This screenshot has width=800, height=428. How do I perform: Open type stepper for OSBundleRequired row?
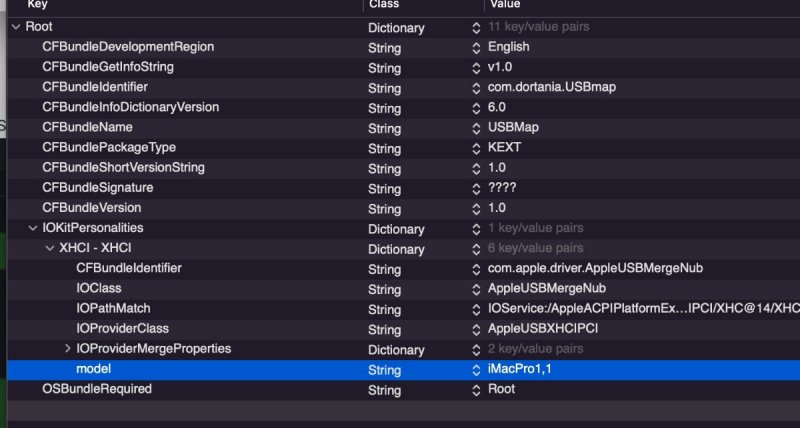[476, 390]
